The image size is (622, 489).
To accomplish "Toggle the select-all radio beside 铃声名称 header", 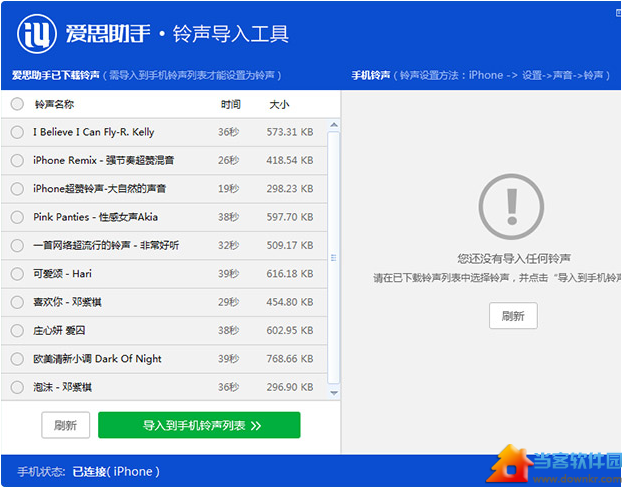I will [17, 104].
